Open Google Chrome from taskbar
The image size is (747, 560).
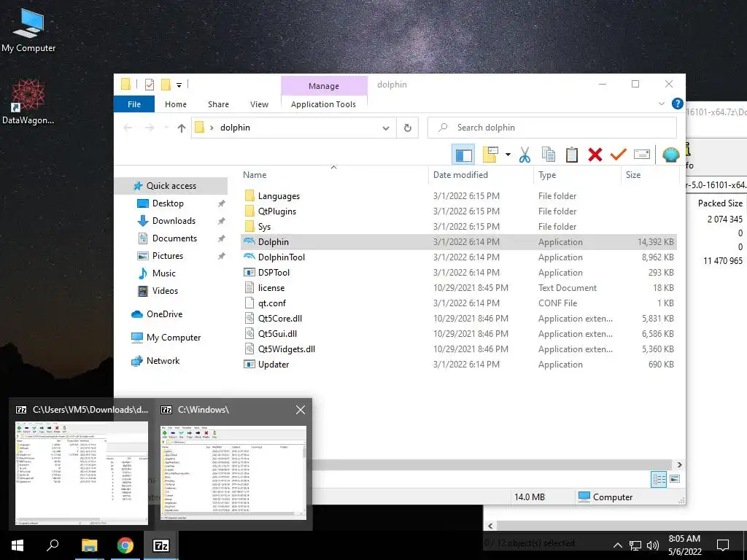click(x=125, y=545)
